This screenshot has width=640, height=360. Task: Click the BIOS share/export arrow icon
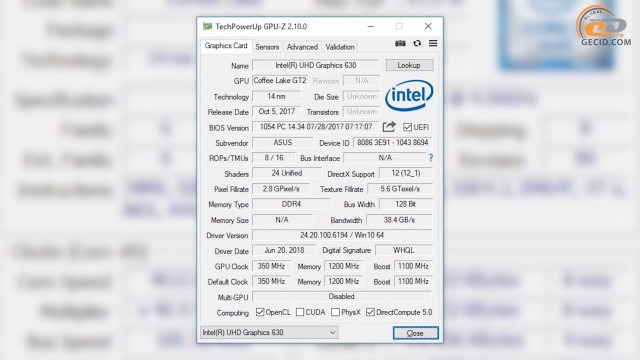pos(389,127)
